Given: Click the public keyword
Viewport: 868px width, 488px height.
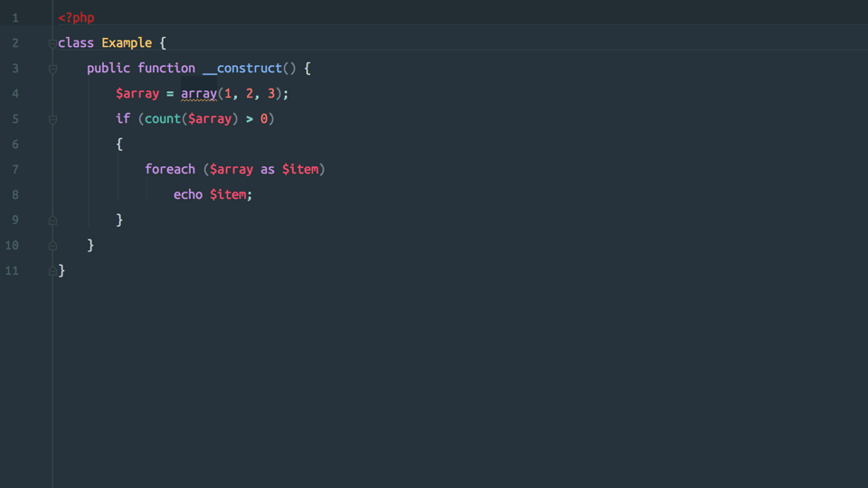Looking at the screenshot, I should click(x=108, y=68).
